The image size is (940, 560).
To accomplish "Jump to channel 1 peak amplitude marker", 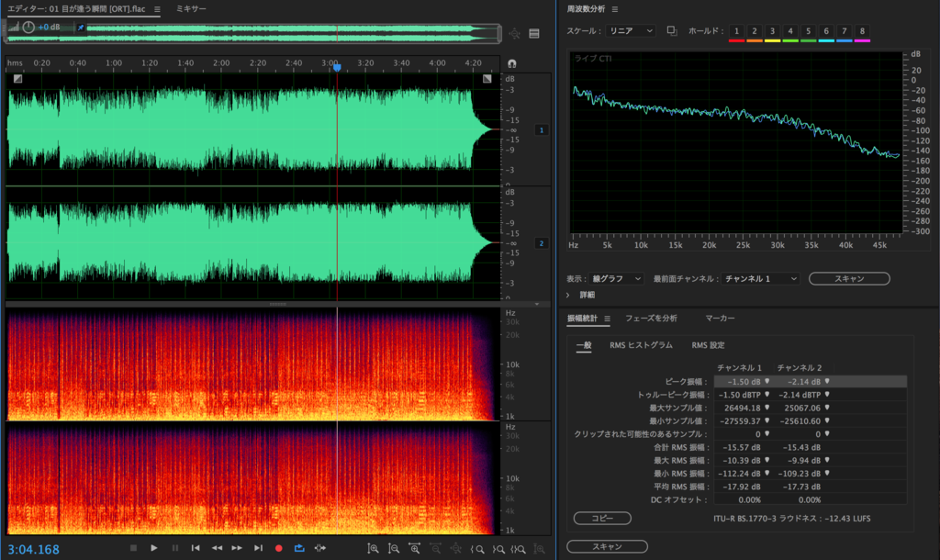I will [767, 381].
